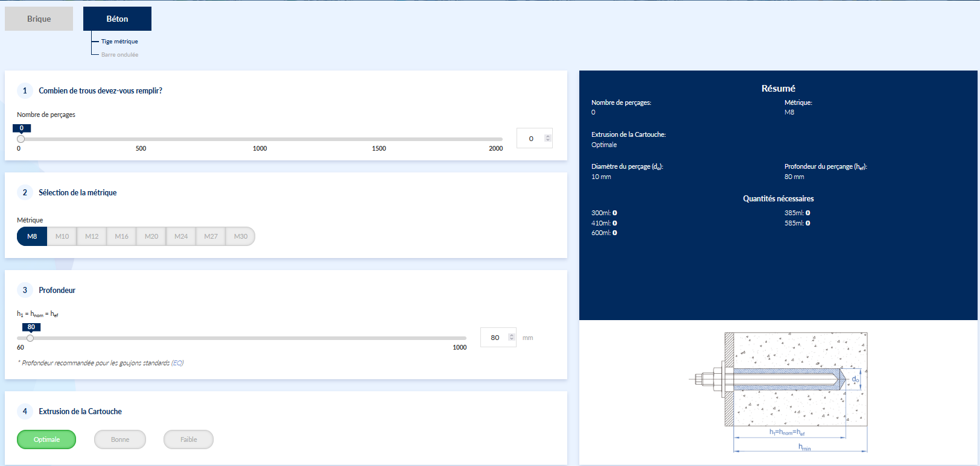Select M30 metric size
Screen dimensions: 980x466
point(241,236)
